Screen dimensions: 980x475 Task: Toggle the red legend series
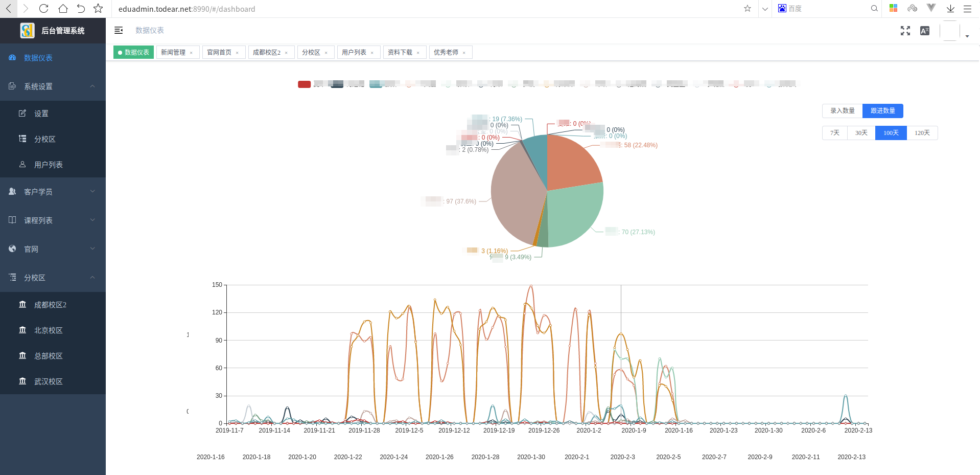click(304, 84)
